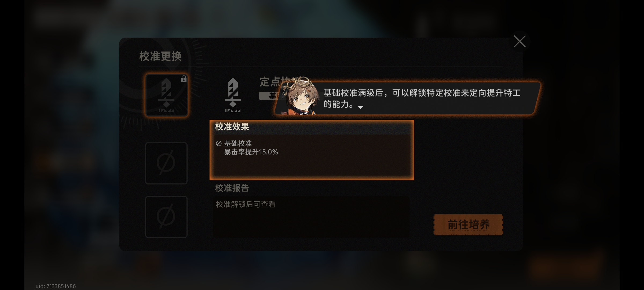644x290 pixels.
Task: Select the third empty calibration slot
Action: pyautogui.click(x=166, y=217)
